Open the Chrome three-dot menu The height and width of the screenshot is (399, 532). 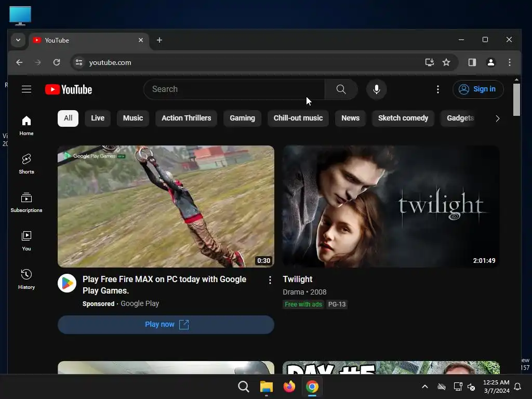tap(510, 62)
